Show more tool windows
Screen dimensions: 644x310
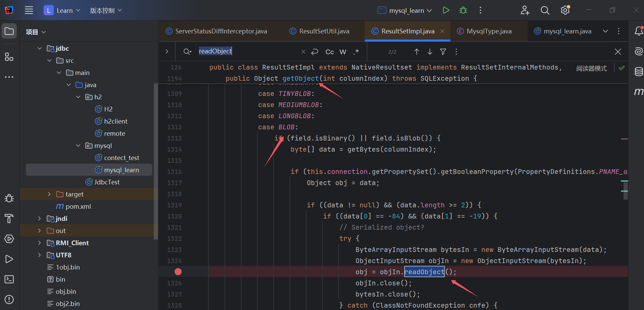click(9, 77)
